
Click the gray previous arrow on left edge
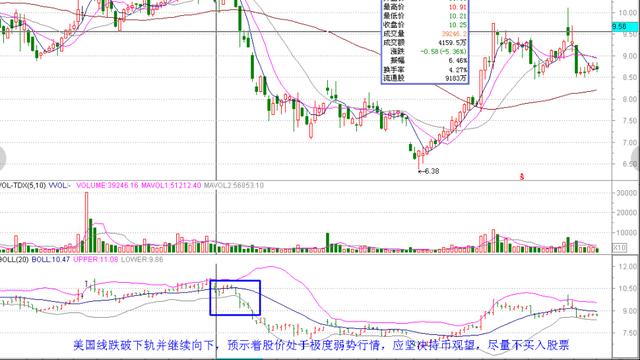point(2,158)
